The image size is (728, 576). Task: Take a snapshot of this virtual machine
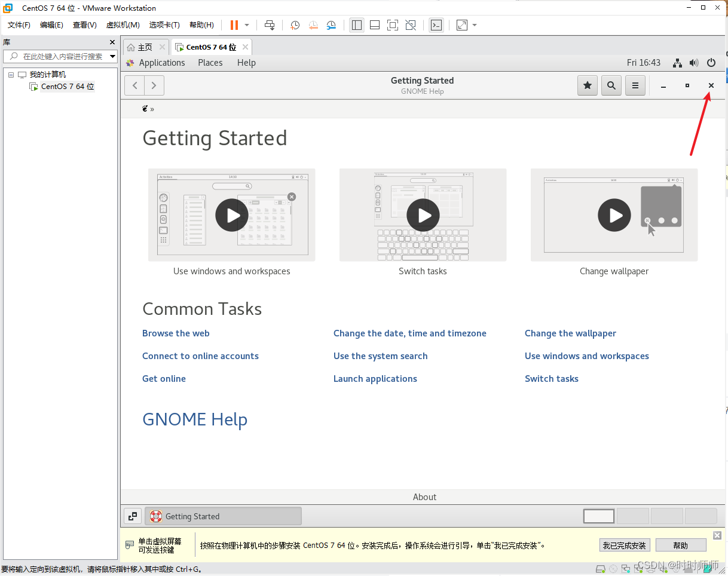tap(295, 25)
